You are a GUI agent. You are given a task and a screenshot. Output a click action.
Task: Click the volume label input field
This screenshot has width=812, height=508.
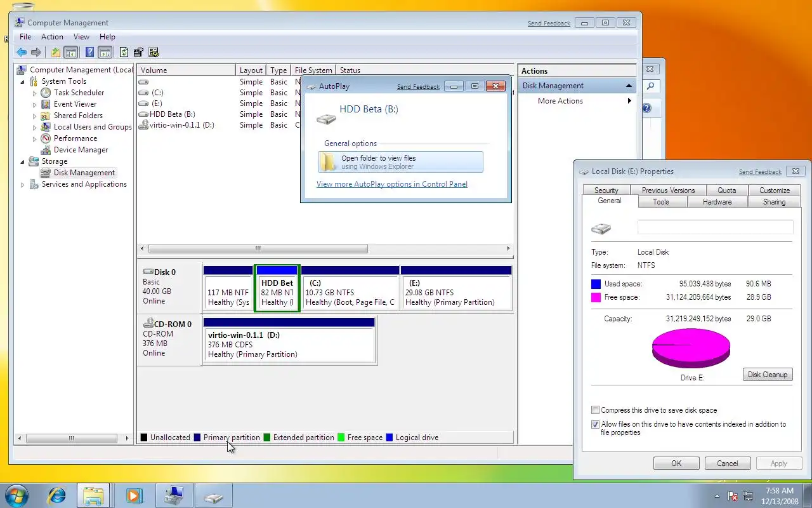tap(715, 227)
